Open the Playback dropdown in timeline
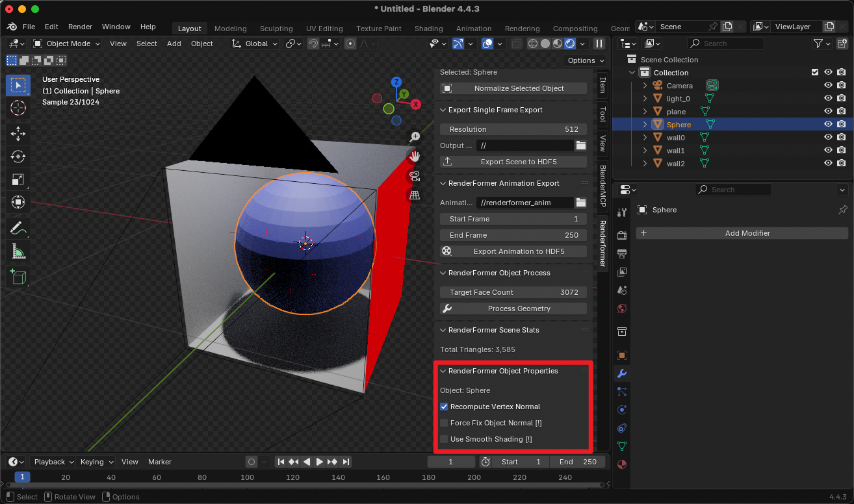 [x=53, y=462]
